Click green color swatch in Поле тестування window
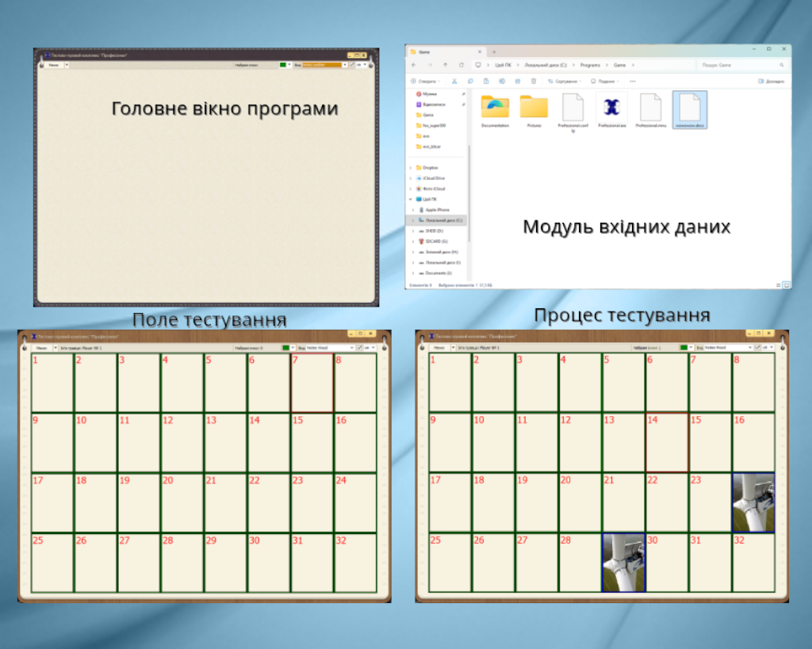This screenshot has width=812, height=649. pyautogui.click(x=285, y=348)
